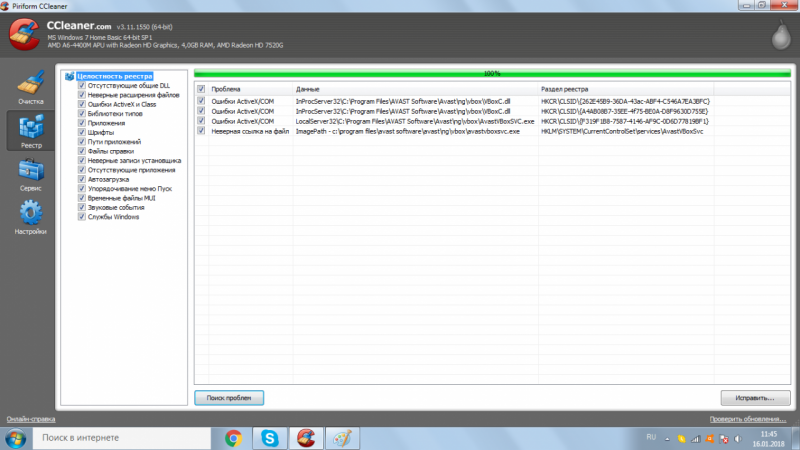This screenshot has height=450, width=800.
Task: Click the RU language indicator
Action: pos(651,437)
